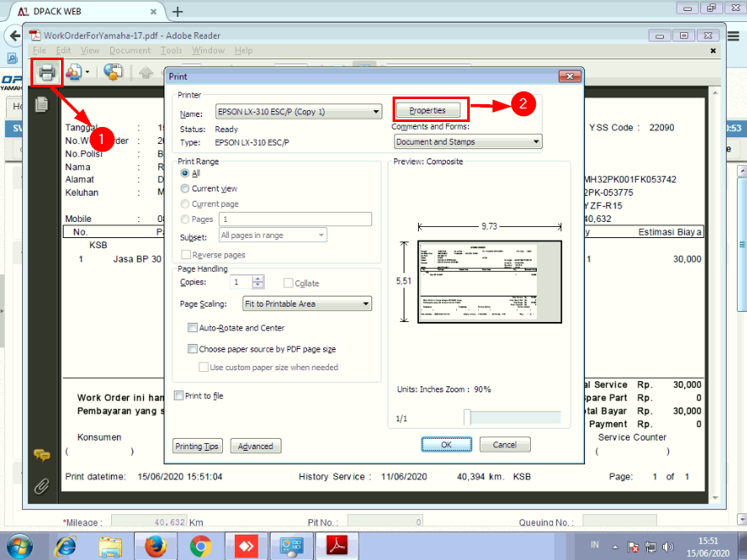Open the Help menu
This screenshot has width=747, height=560.
pos(243,51)
